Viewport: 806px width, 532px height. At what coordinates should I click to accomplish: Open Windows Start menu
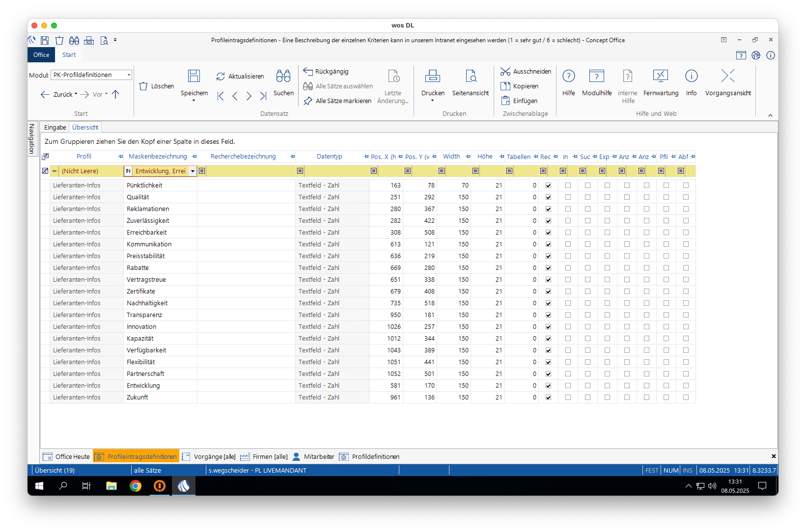39,486
